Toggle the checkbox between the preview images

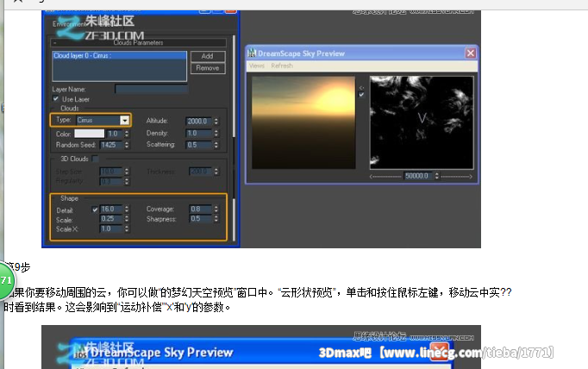pyautogui.click(x=361, y=95)
